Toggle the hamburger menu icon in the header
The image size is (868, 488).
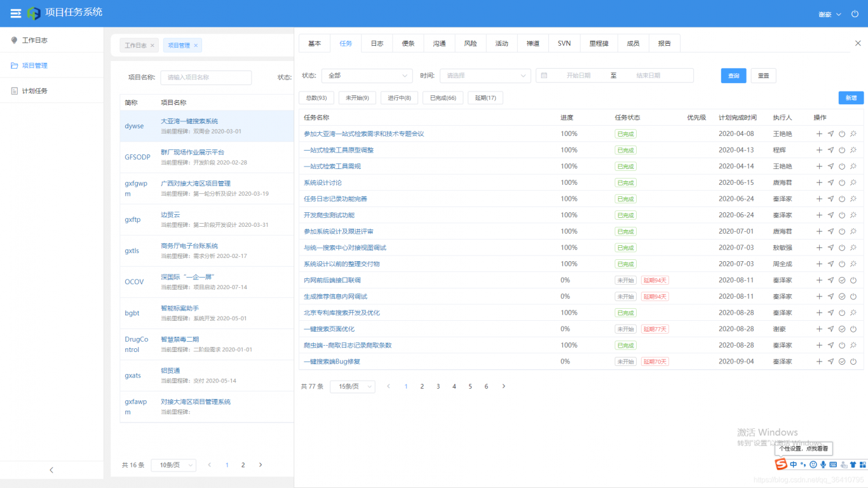16,13
